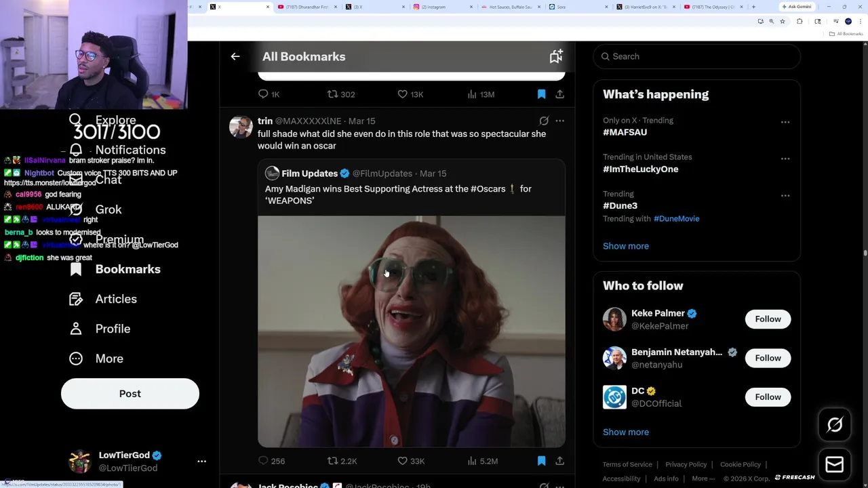Show more Who to follow suggestions
Viewport: 868px width, 488px height.
point(626,432)
